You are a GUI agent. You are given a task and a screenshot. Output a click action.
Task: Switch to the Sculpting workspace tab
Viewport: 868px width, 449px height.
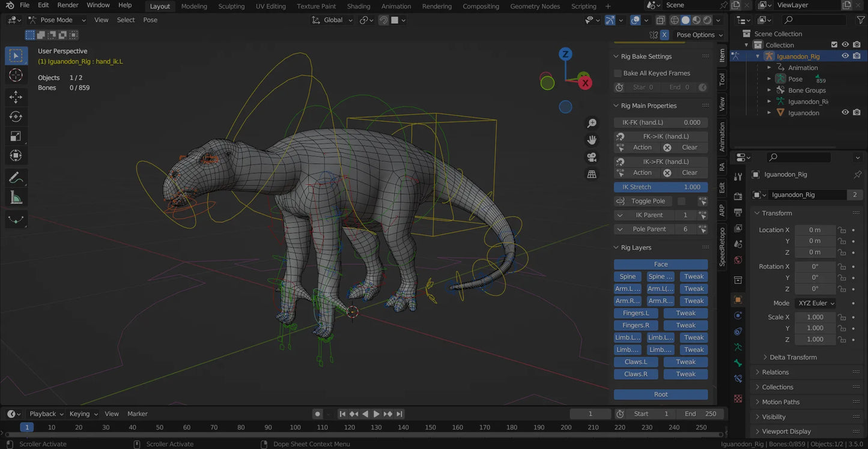231,6
